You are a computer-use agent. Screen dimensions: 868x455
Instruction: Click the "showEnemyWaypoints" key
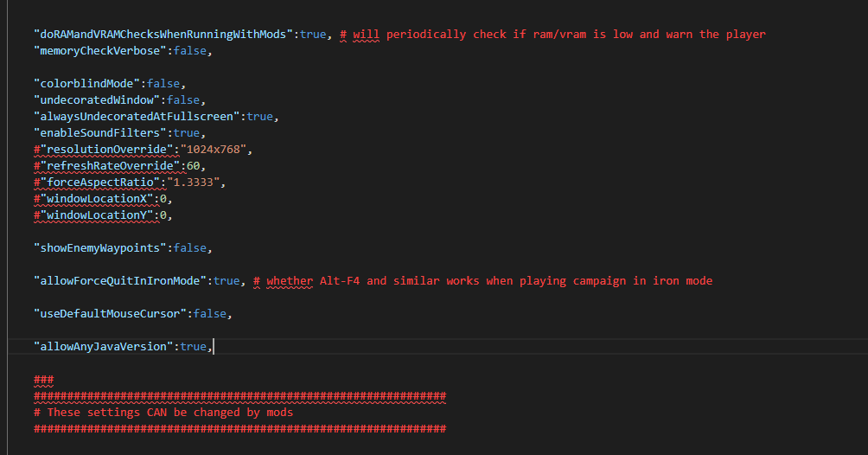(x=99, y=248)
